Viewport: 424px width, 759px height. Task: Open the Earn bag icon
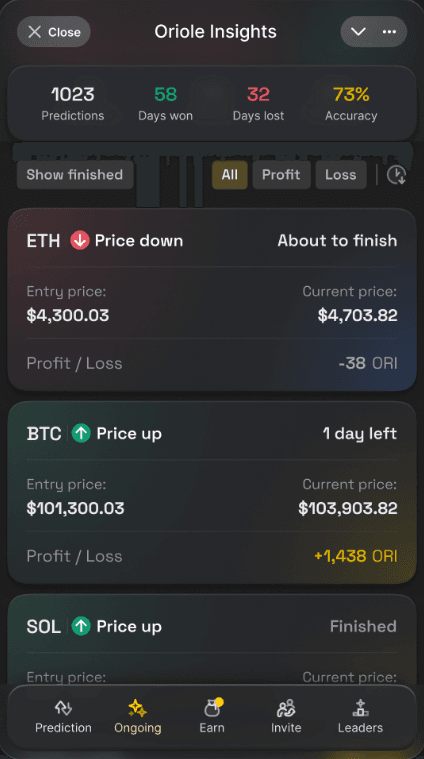[212, 707]
